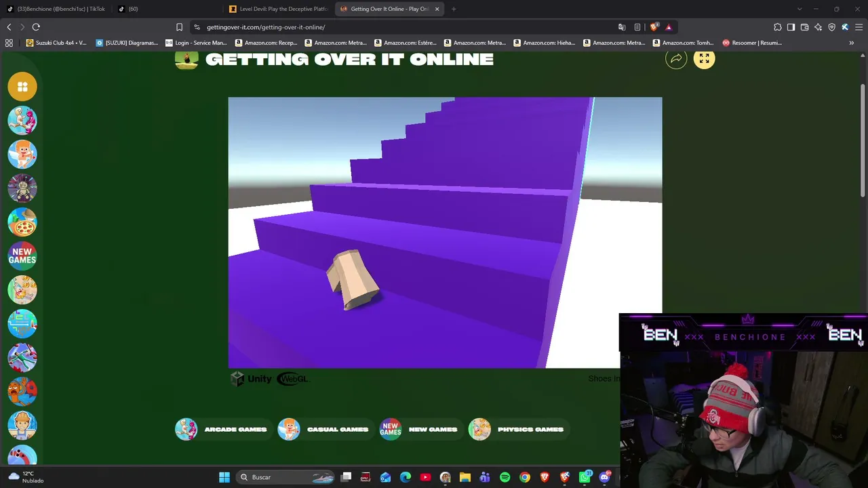
Task: Bookmark this page using the bookmark icon
Action: tap(179, 27)
